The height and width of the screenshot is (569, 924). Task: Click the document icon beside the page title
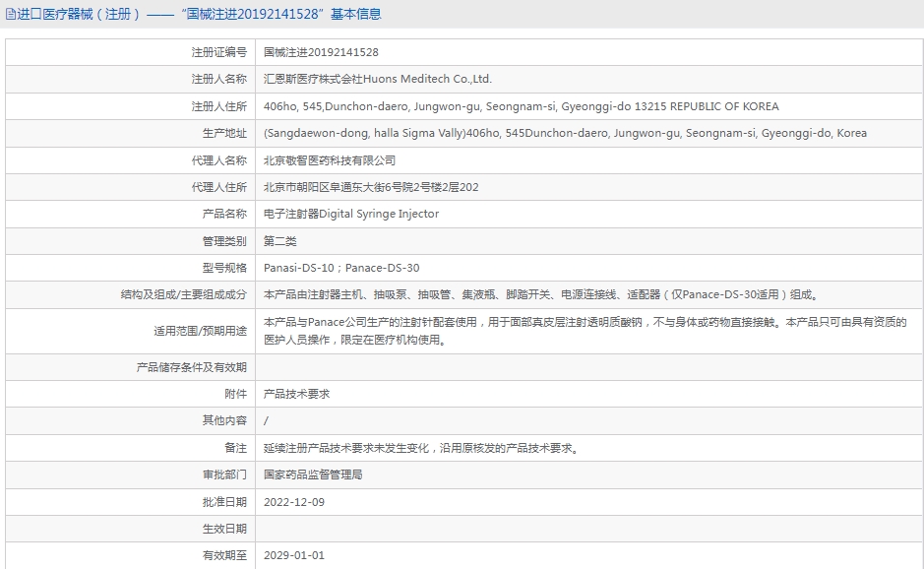click(x=10, y=14)
